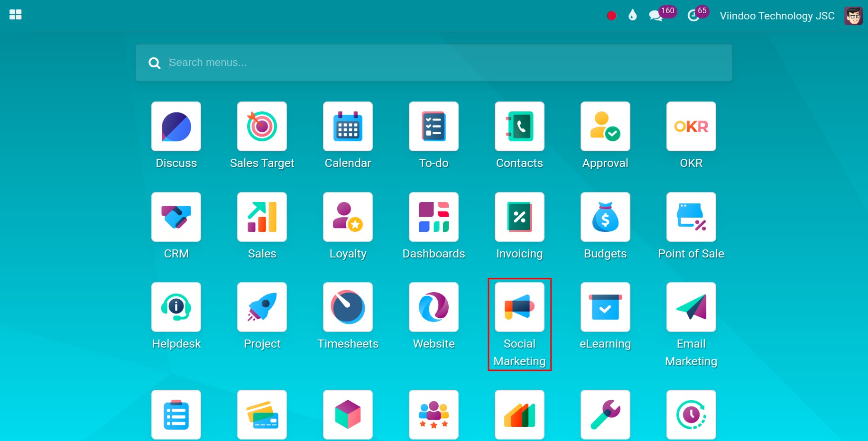
Task: Open the Loyalty app
Action: click(x=348, y=217)
